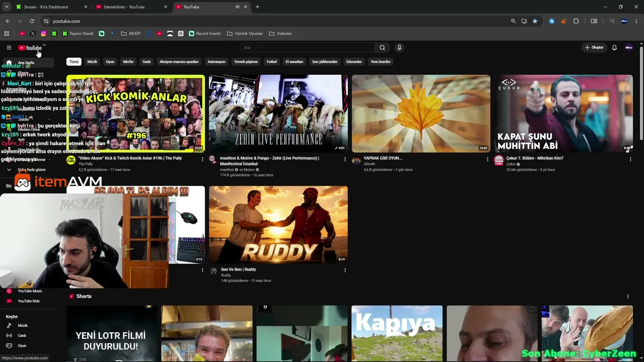Filter by Animasyon chip

216,62
